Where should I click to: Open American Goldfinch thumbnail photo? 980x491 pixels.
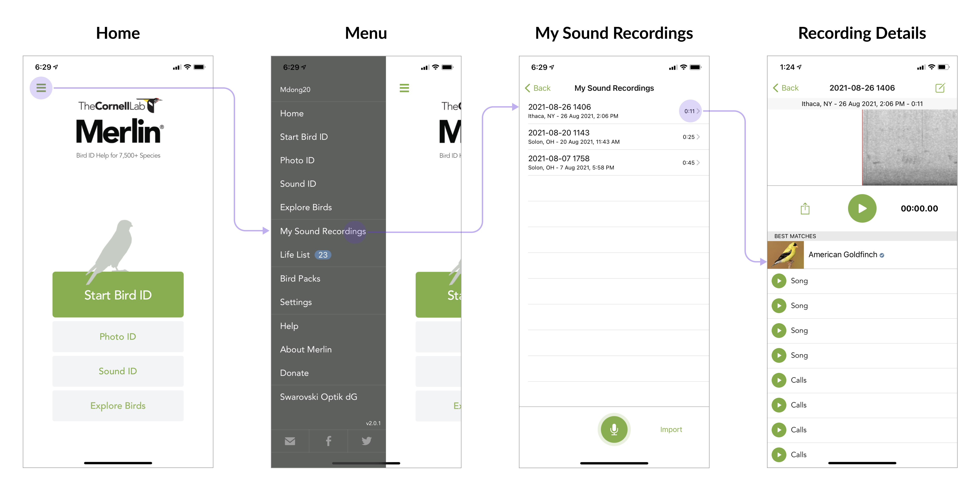785,255
